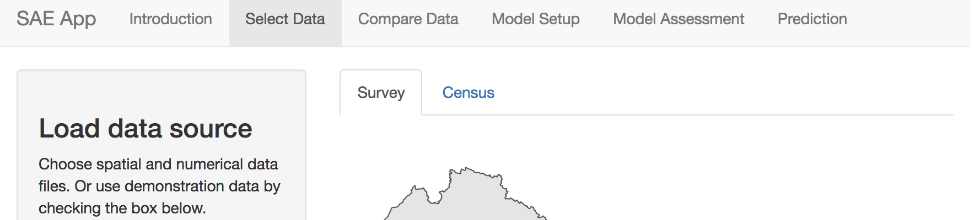Select the active Select Data menu item
The height and width of the screenshot is (220, 980).
coord(285,19)
